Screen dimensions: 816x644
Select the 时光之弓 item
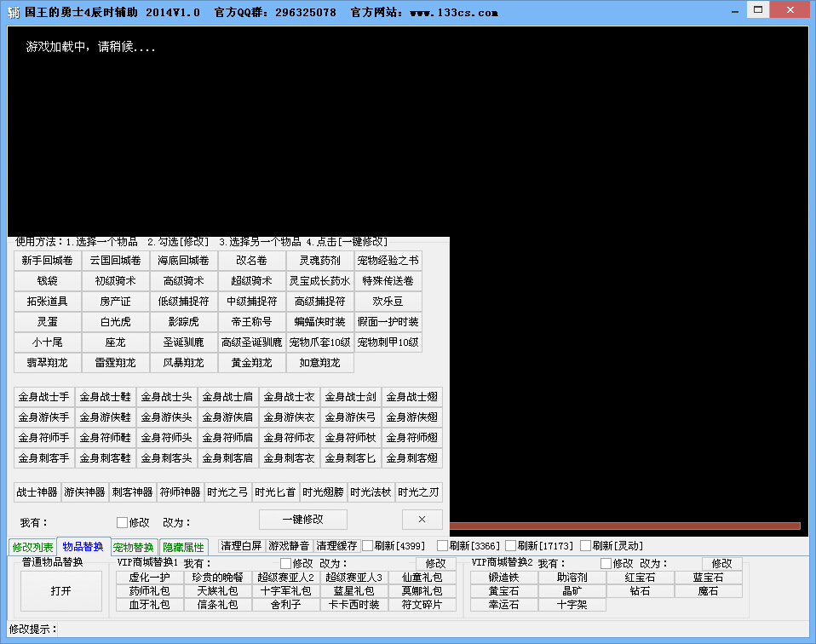pos(228,492)
